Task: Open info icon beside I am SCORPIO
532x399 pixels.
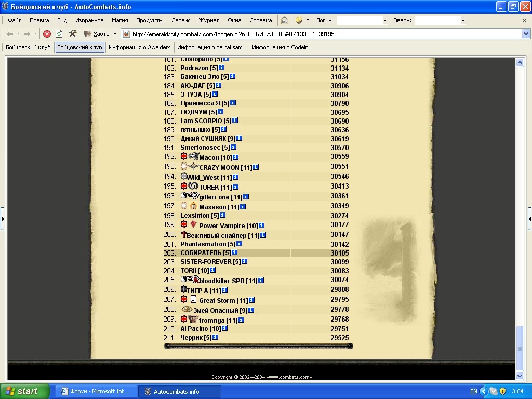Action: 235,121
